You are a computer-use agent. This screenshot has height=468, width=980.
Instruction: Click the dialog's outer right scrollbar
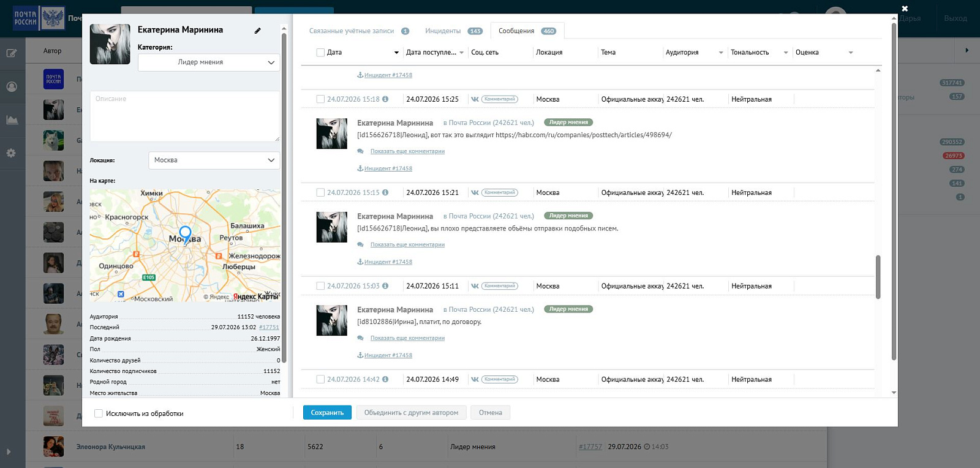pos(894,191)
